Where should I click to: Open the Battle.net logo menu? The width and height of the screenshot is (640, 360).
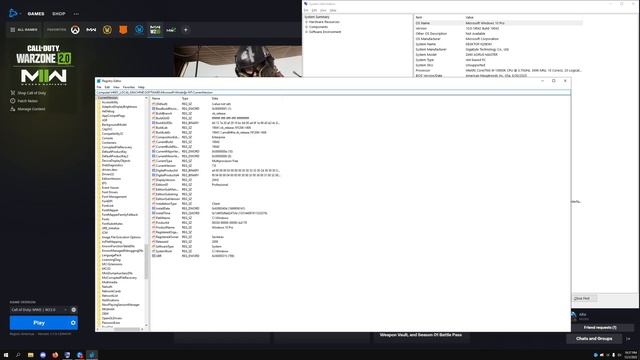pyautogui.click(x=13, y=13)
